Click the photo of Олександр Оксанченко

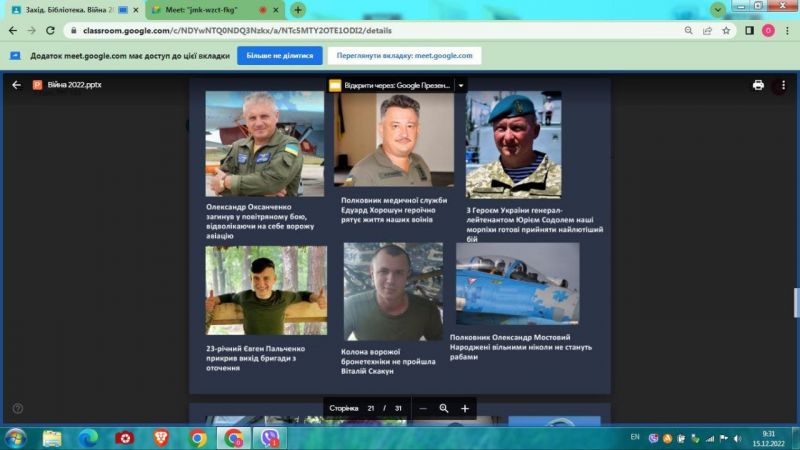(265, 143)
